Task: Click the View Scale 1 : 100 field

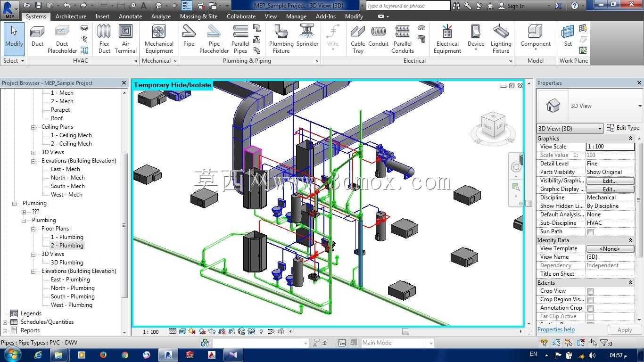Action: pyautogui.click(x=610, y=147)
